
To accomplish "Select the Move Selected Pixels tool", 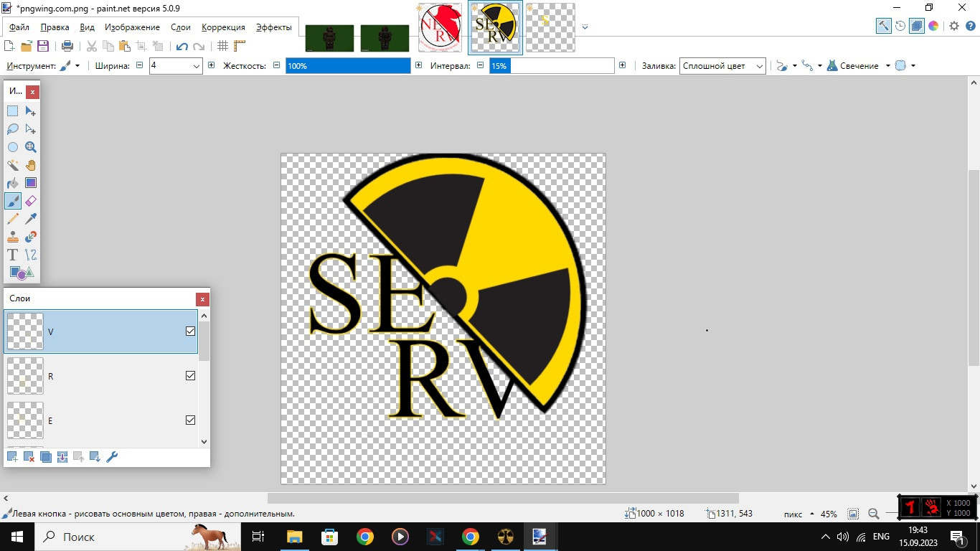I will [31, 111].
